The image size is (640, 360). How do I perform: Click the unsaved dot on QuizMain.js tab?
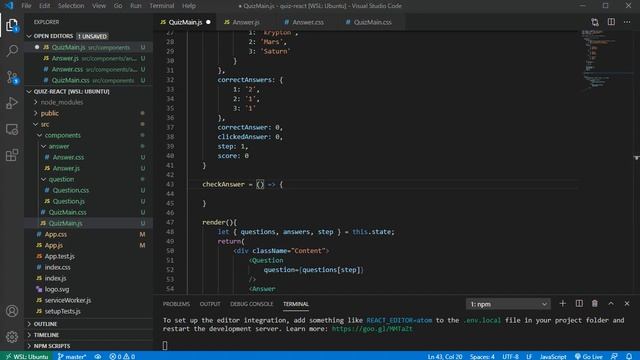point(208,22)
